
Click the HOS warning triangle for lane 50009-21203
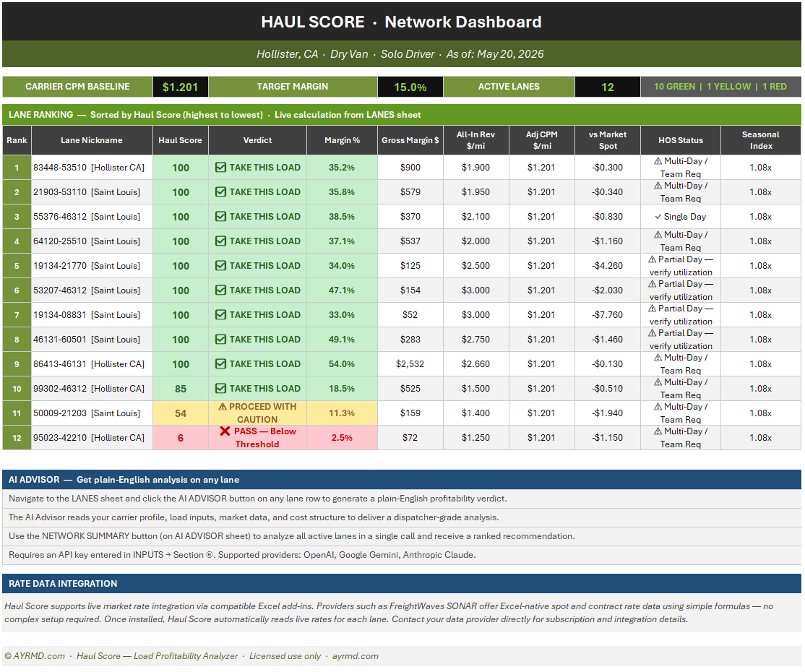point(658,407)
